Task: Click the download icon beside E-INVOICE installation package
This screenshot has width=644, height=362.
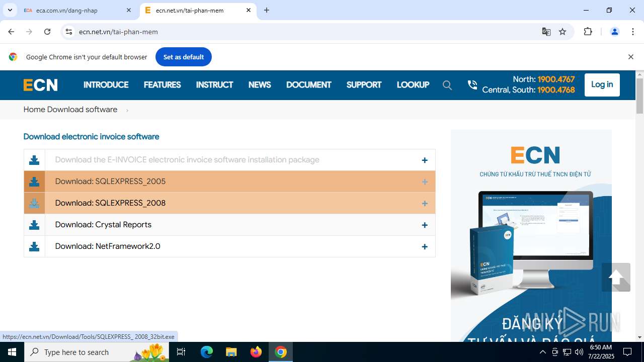Action: (34, 160)
